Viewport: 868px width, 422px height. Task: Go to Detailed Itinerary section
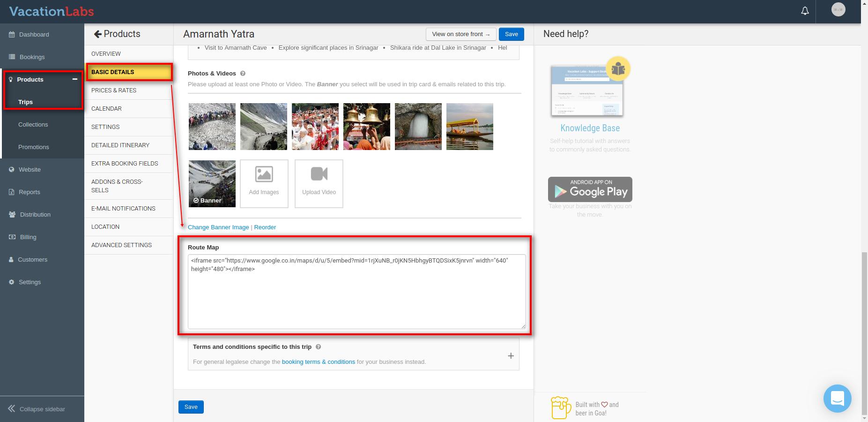[120, 145]
